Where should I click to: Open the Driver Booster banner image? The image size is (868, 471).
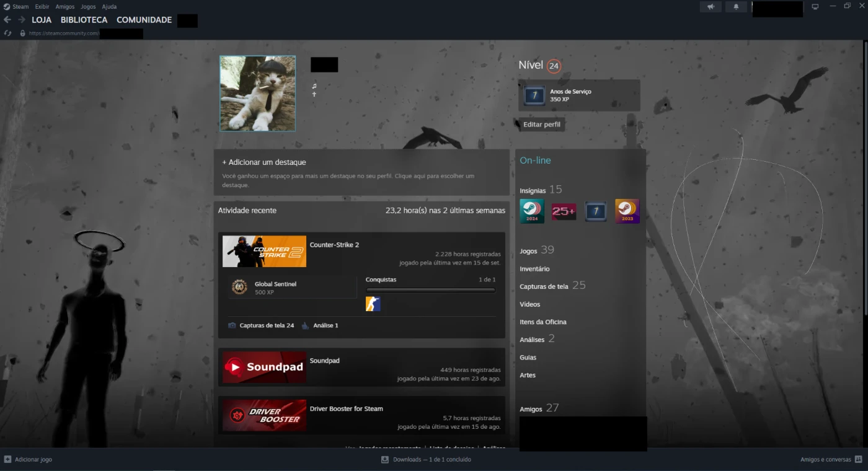tap(264, 415)
